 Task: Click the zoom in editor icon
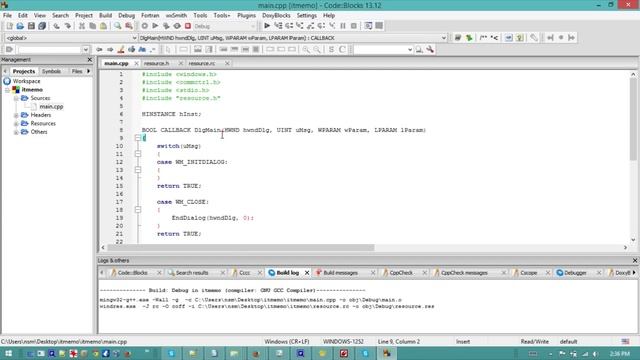tap(306, 49)
